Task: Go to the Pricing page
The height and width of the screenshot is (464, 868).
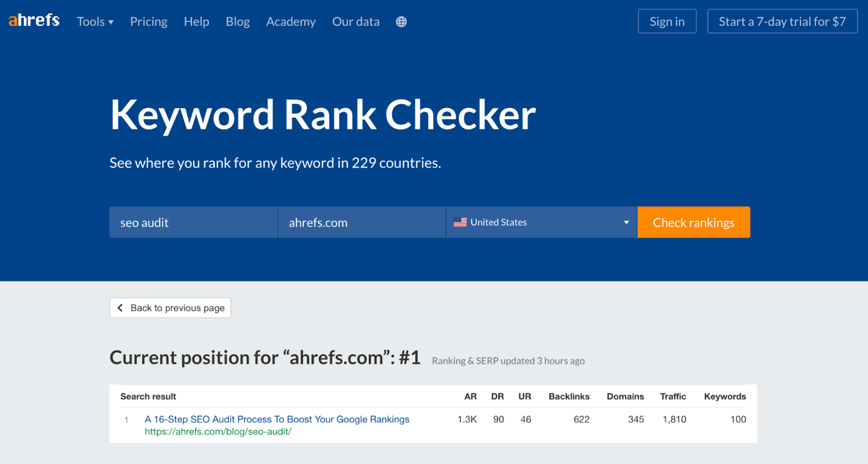Action: tap(149, 22)
